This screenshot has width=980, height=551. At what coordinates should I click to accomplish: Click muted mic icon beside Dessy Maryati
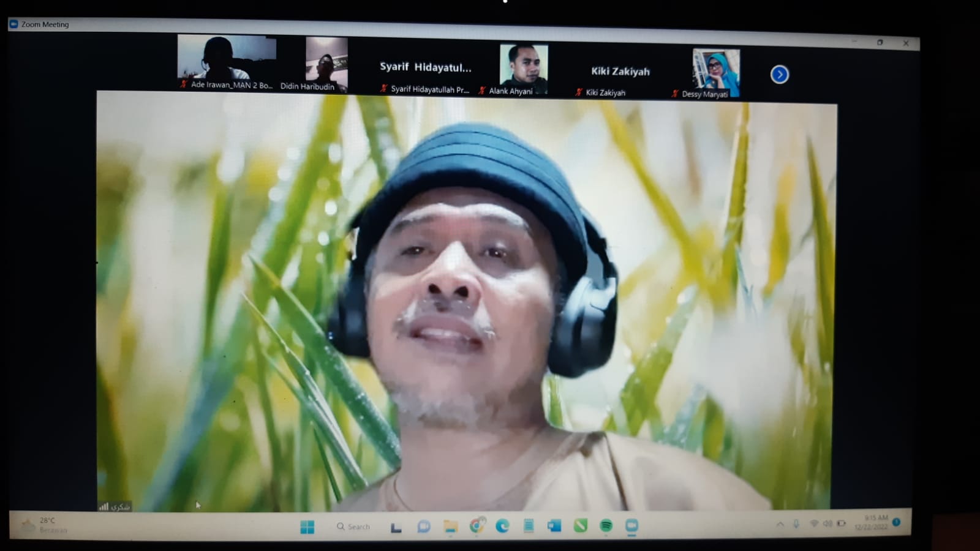tap(675, 94)
